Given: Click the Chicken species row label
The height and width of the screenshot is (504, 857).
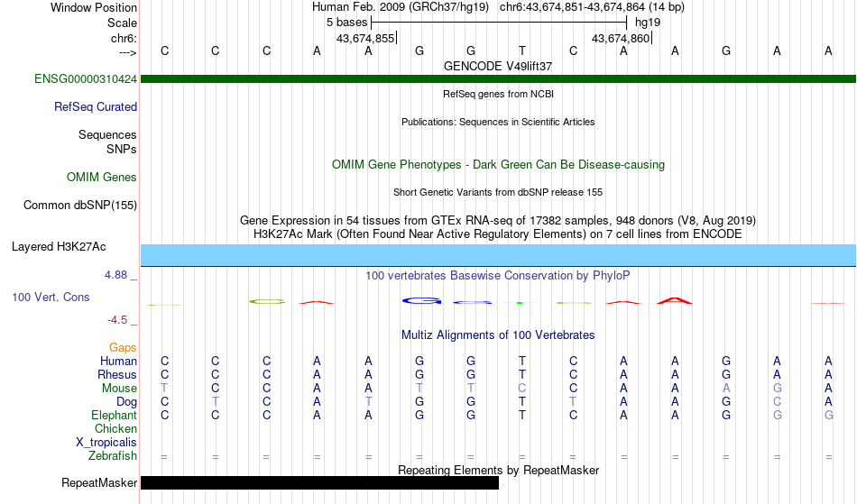Looking at the screenshot, I should [115, 429].
